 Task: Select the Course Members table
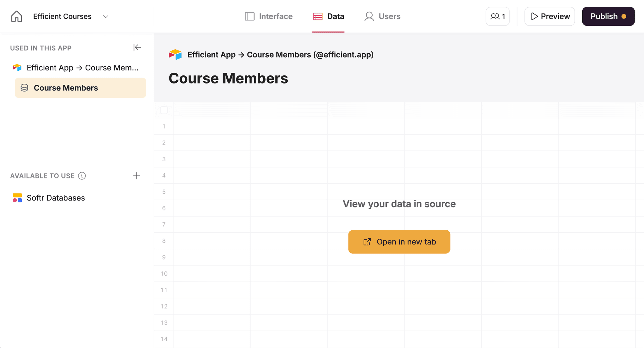(x=80, y=88)
